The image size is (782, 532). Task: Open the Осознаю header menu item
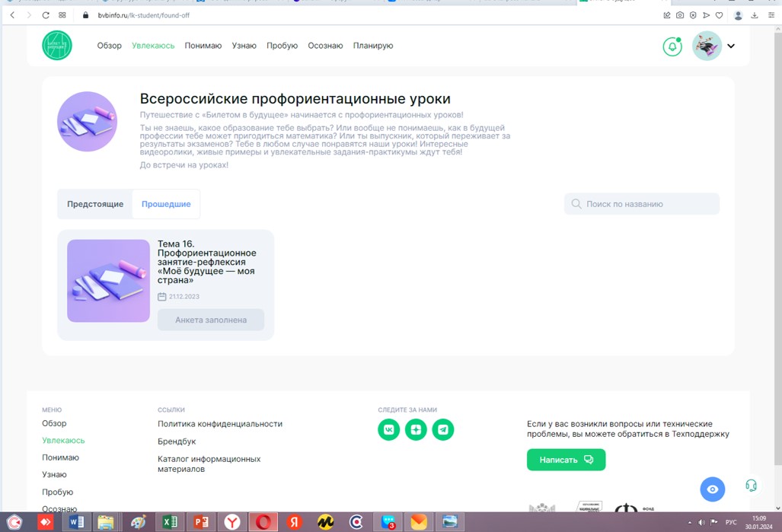pyautogui.click(x=325, y=46)
